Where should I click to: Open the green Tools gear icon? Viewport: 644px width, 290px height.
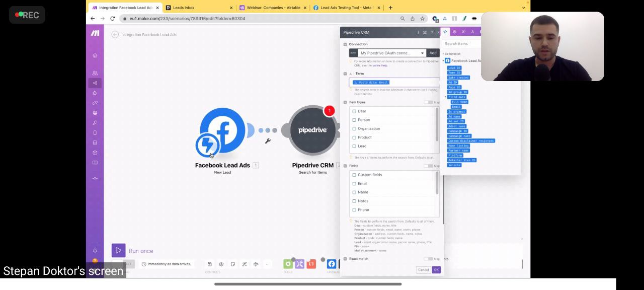tap(288, 264)
